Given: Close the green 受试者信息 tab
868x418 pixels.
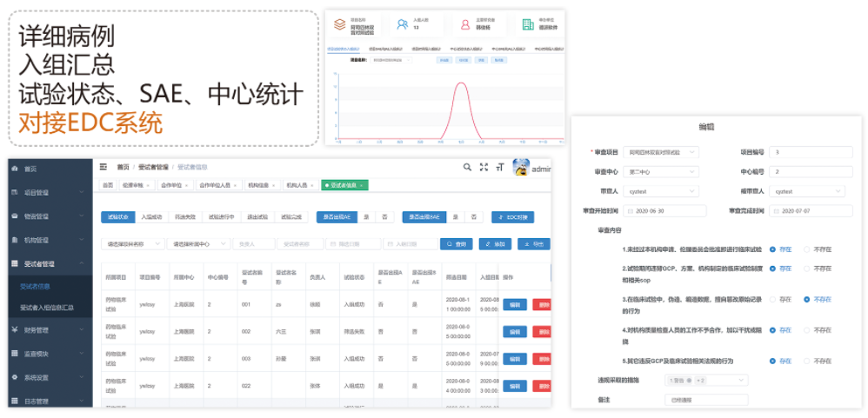Looking at the screenshot, I should click(362, 186).
